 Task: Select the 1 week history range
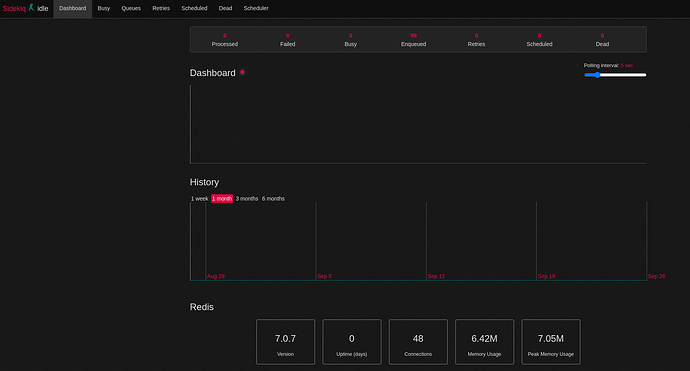[199, 198]
